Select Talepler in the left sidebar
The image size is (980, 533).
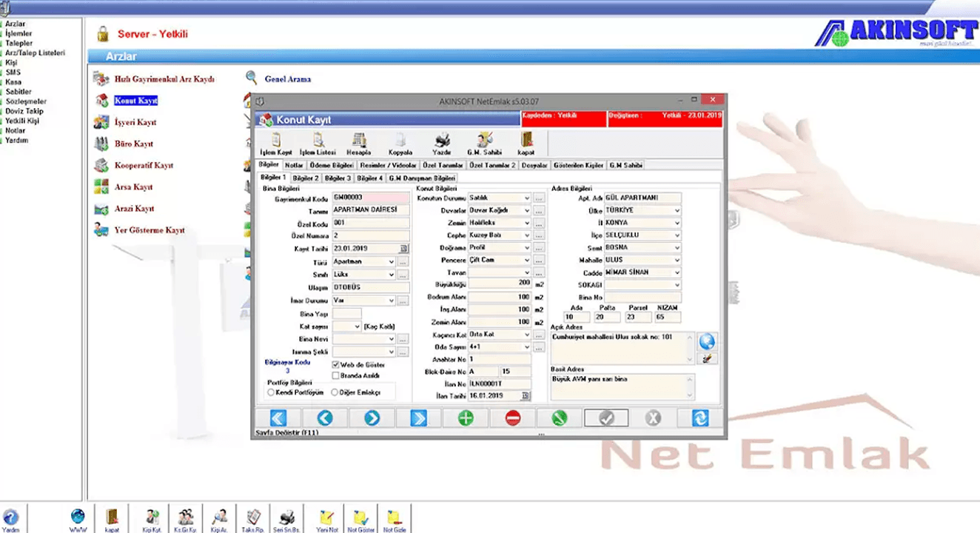coord(19,44)
